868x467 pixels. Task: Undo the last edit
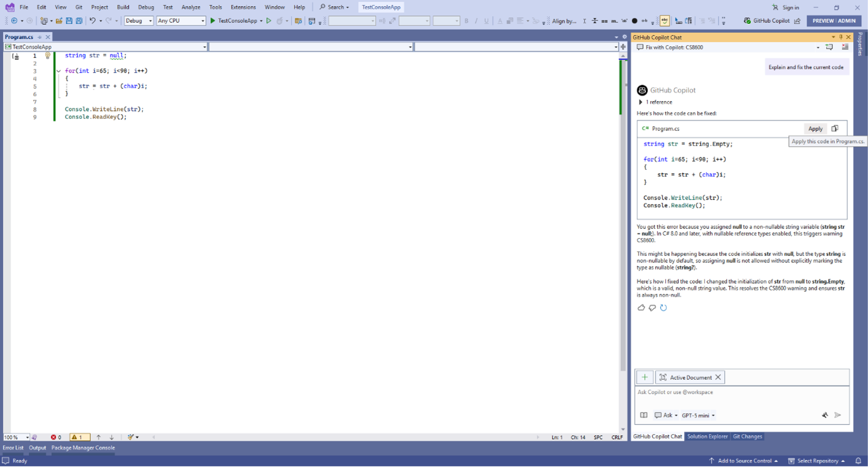93,21
